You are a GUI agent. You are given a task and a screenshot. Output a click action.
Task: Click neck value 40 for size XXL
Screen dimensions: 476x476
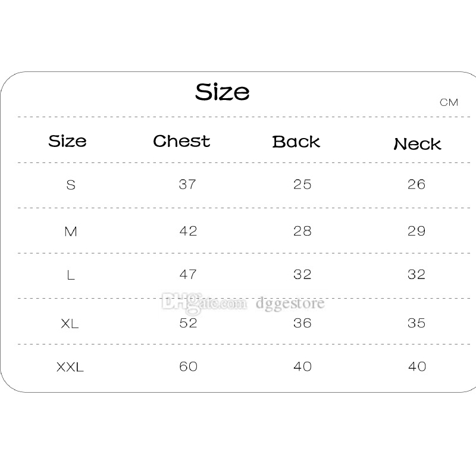[417, 367]
